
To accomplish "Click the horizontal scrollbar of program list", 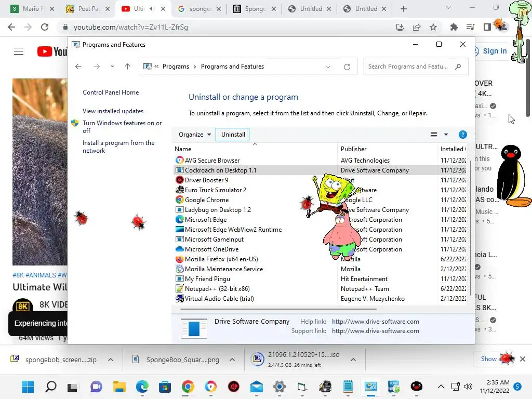I will pos(278,309).
